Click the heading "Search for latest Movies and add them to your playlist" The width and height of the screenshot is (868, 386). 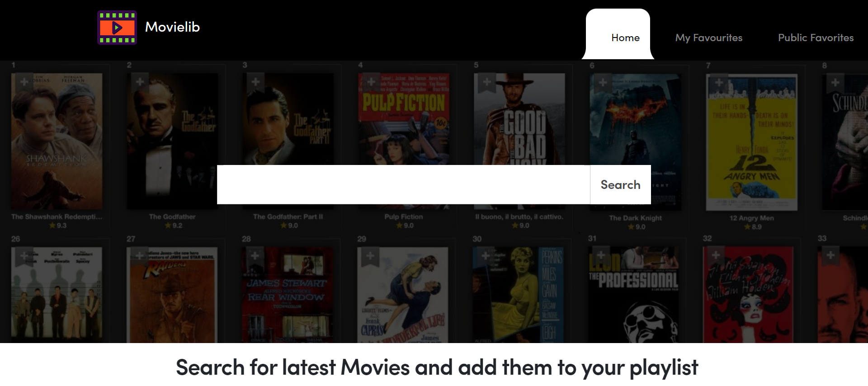click(437, 367)
